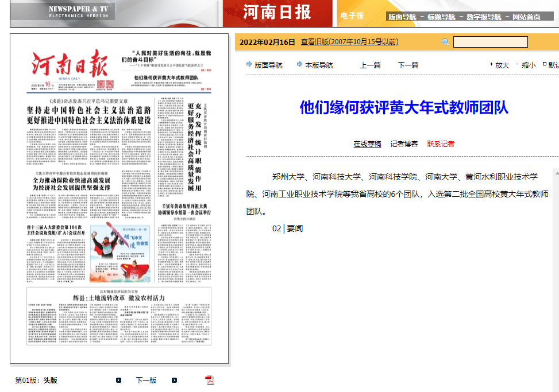Click the search input field
559x392 pixels.
tap(490, 42)
